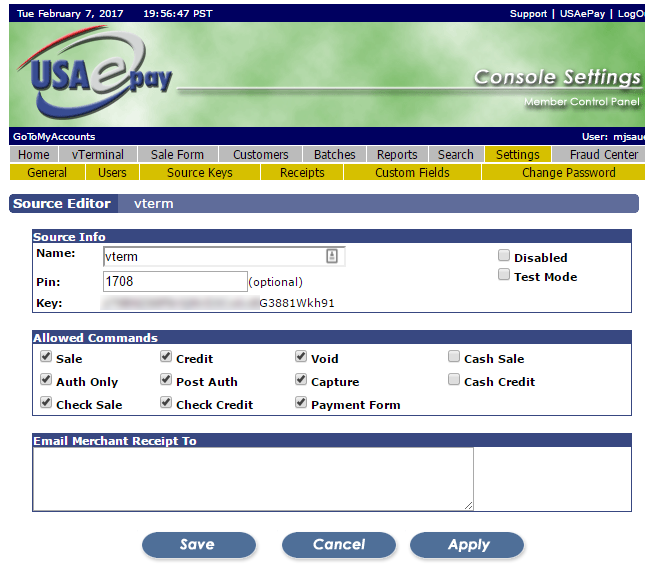
Task: Open the Reports tab
Action: click(x=397, y=155)
